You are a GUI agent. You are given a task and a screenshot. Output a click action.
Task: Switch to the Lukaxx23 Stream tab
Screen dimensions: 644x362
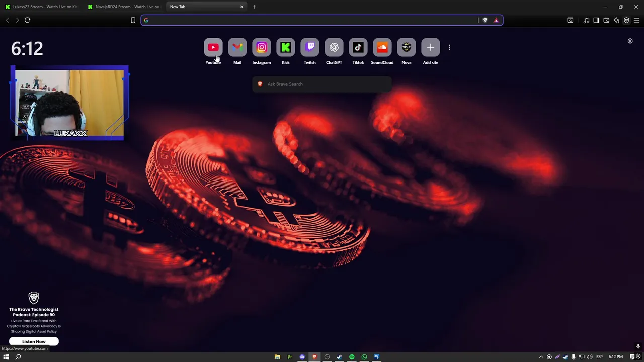tap(41, 7)
